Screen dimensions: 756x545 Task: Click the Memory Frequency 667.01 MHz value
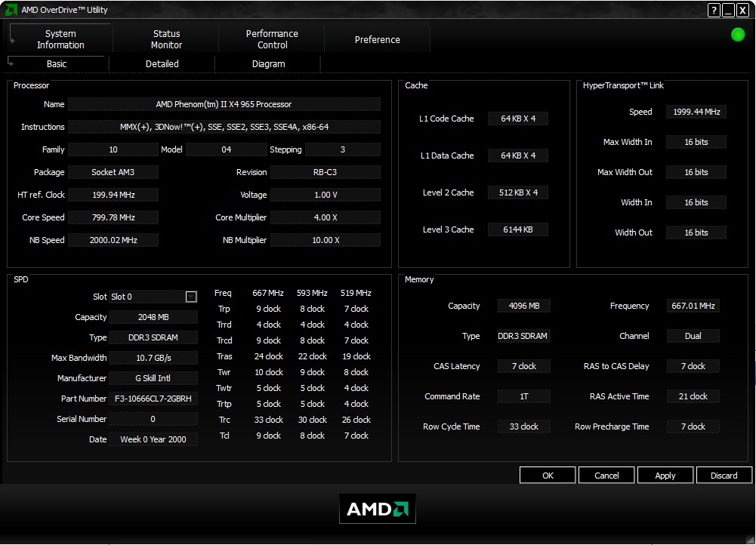[693, 306]
